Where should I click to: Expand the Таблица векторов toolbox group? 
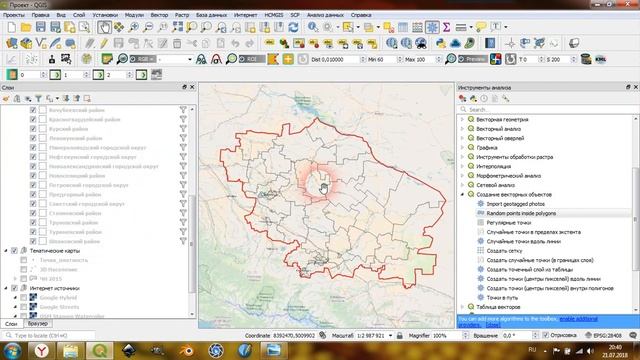coord(462,307)
